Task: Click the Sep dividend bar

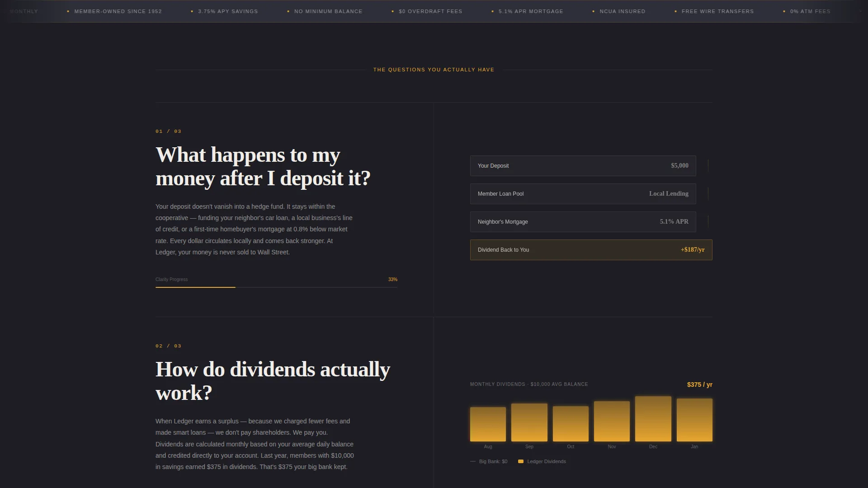Action: click(529, 422)
